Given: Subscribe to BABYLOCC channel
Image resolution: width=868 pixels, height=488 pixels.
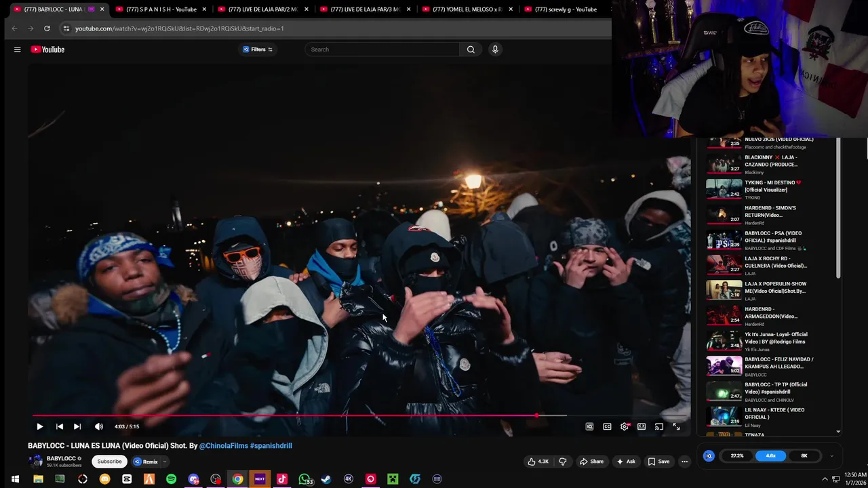Looking at the screenshot, I should 109,462.
